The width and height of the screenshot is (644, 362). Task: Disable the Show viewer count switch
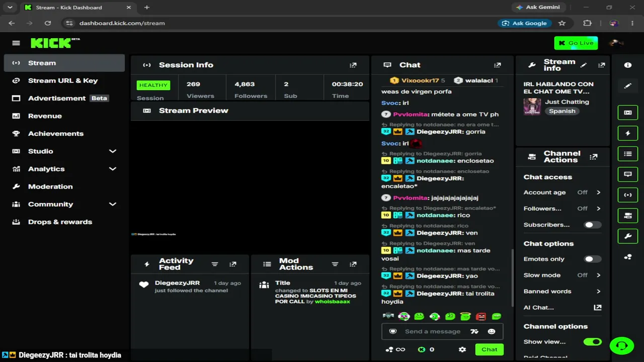[592, 342]
